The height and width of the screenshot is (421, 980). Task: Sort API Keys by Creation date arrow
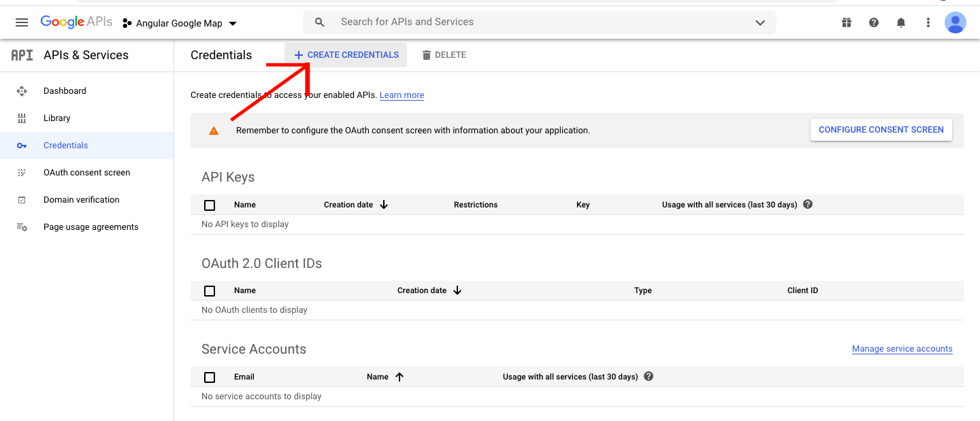pyautogui.click(x=384, y=205)
